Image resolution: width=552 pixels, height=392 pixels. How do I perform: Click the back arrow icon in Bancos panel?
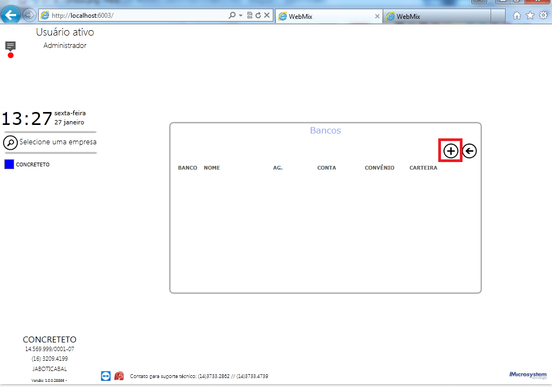(x=470, y=151)
